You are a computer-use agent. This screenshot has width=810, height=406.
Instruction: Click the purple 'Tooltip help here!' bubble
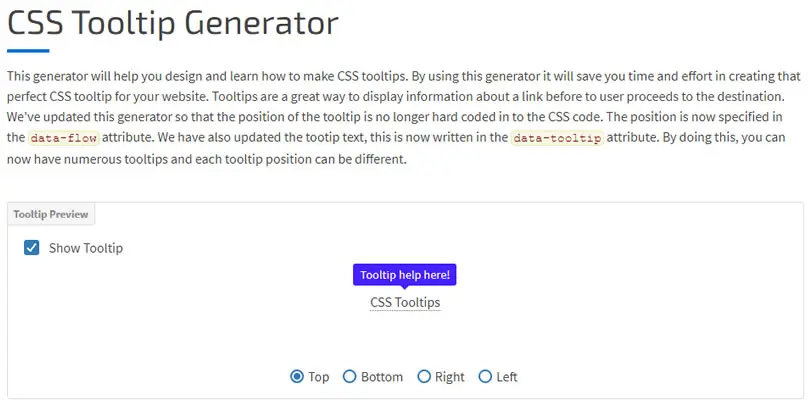pyautogui.click(x=404, y=275)
